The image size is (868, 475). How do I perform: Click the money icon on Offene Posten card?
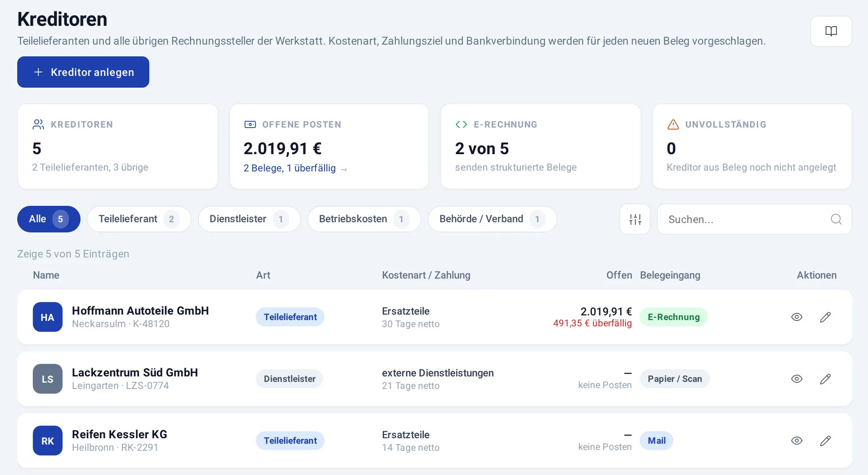point(250,125)
